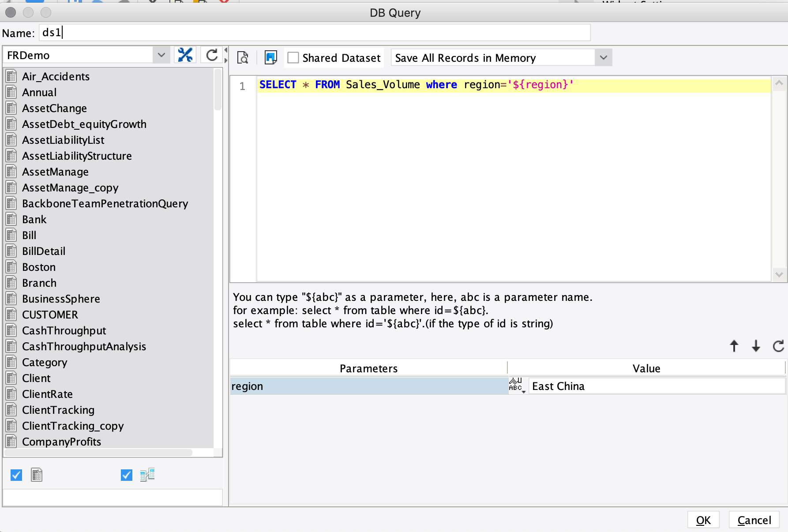Refresh the parameters list

point(778,346)
